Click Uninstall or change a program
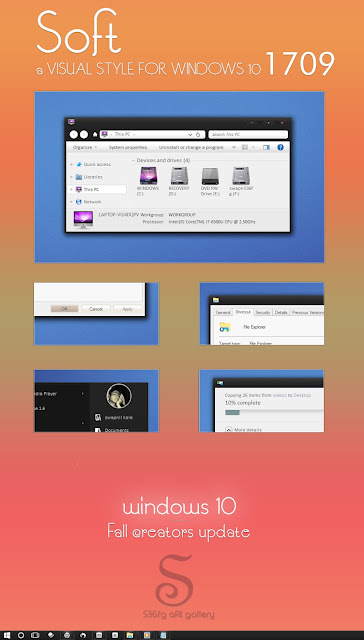This screenshot has width=364, height=640. [x=191, y=147]
